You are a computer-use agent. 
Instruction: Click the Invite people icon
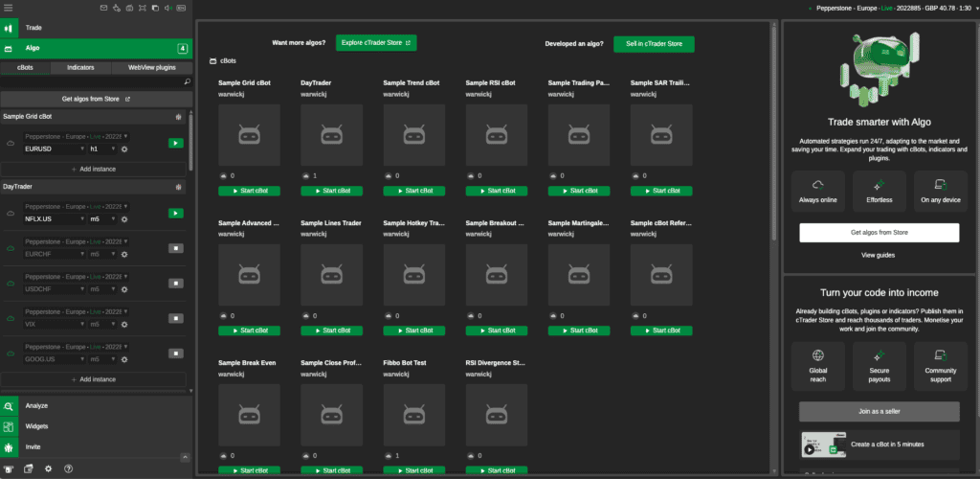point(9,447)
